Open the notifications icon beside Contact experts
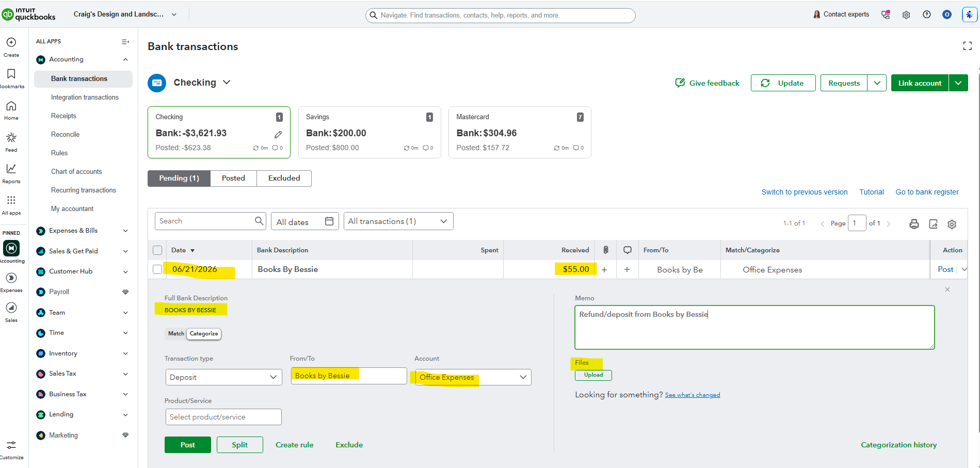Viewport: 980px width, 468px height. 886,14
